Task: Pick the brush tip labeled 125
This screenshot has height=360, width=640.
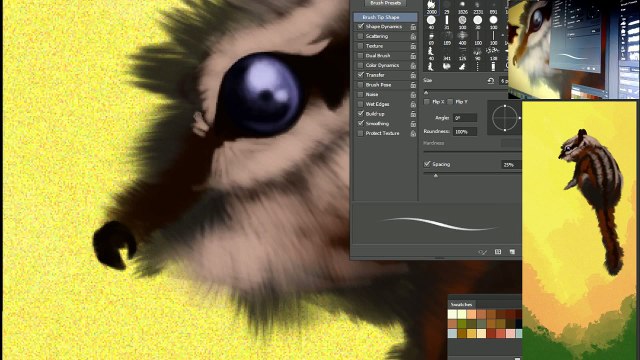Action: pyautogui.click(x=462, y=53)
